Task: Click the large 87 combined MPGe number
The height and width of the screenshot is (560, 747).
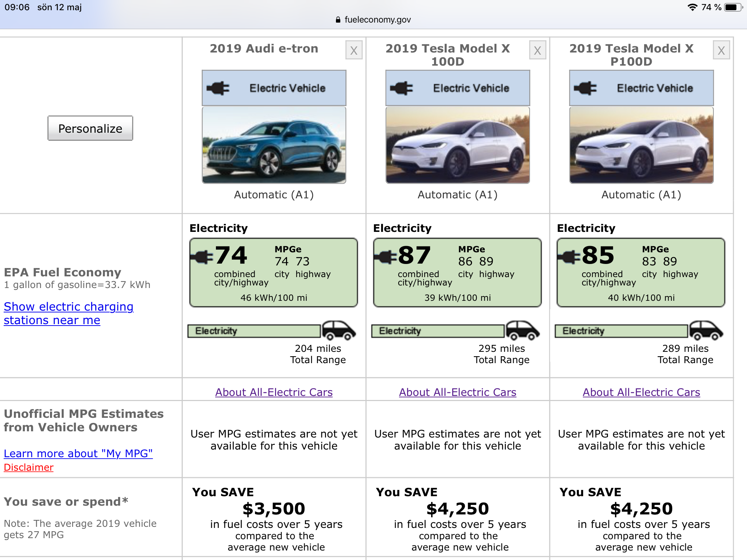Action: pos(415,255)
